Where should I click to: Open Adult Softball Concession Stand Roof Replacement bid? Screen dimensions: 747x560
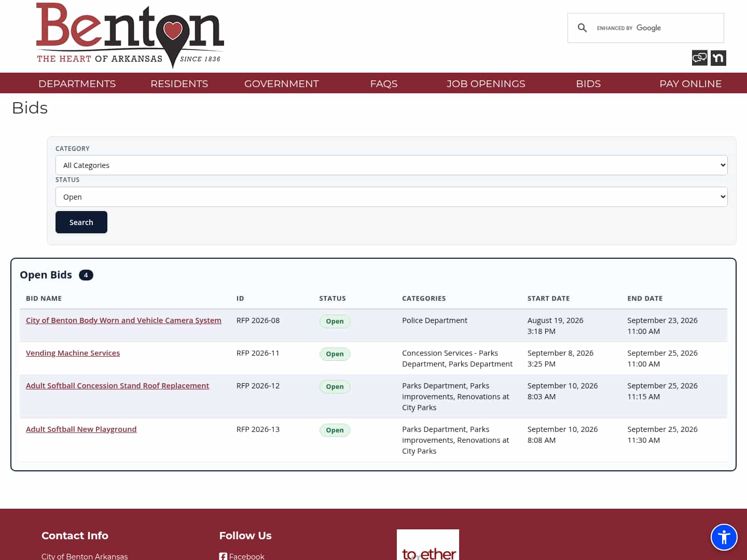[117, 386]
